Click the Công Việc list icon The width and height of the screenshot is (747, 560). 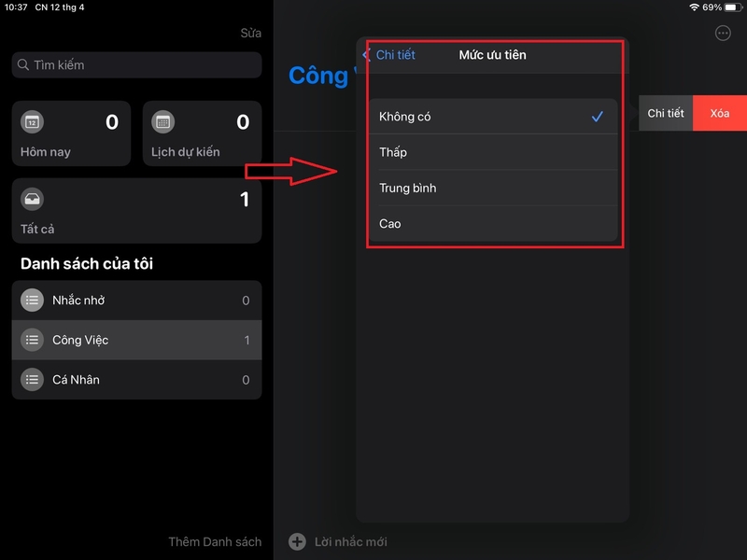point(32,340)
